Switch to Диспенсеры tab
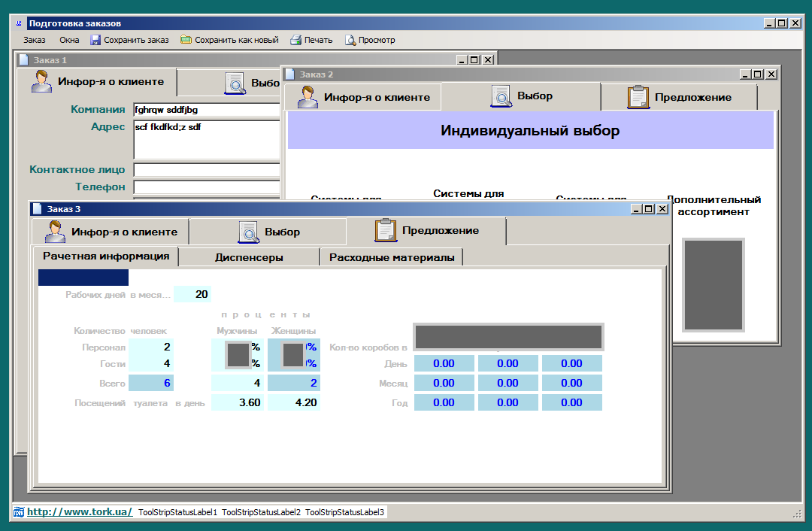The image size is (812, 531). (249, 257)
